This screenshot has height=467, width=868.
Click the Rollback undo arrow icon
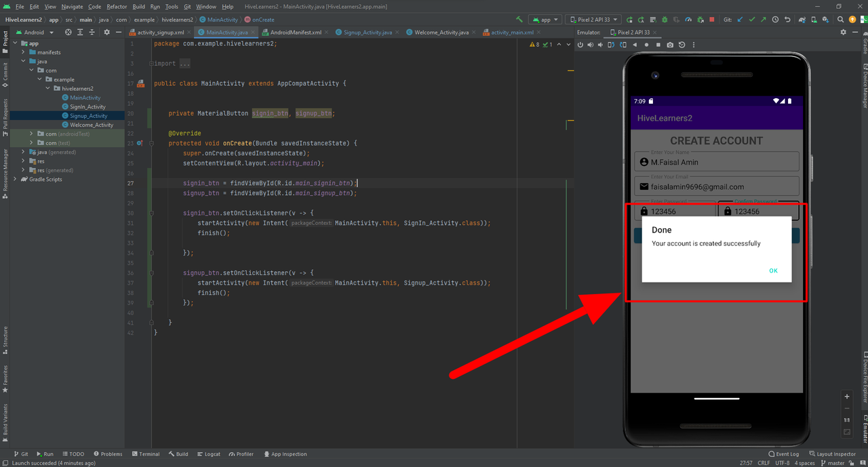[x=787, y=20]
